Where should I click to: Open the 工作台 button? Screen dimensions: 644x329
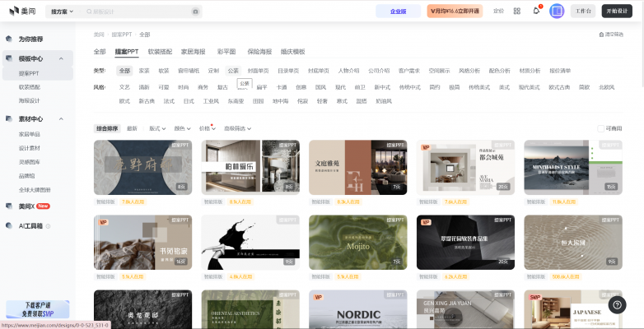(x=583, y=11)
